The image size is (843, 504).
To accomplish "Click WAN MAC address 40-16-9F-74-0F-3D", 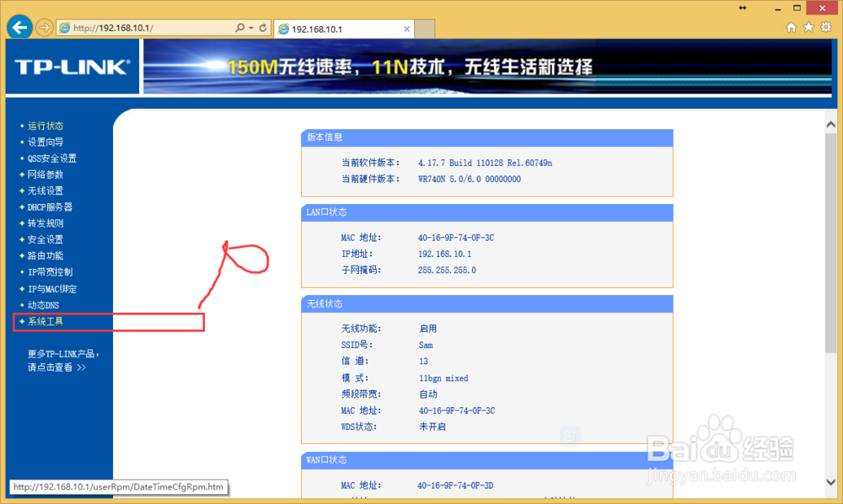I will coord(455,485).
